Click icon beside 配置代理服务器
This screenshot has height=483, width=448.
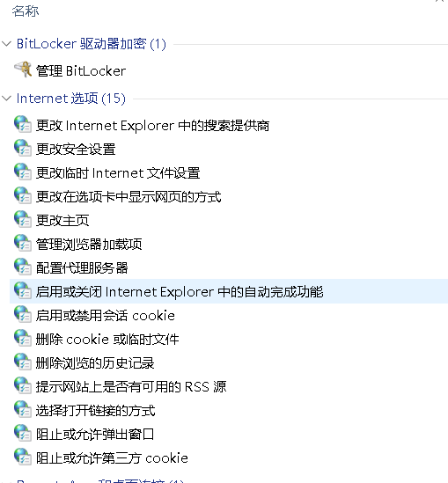click(23, 267)
